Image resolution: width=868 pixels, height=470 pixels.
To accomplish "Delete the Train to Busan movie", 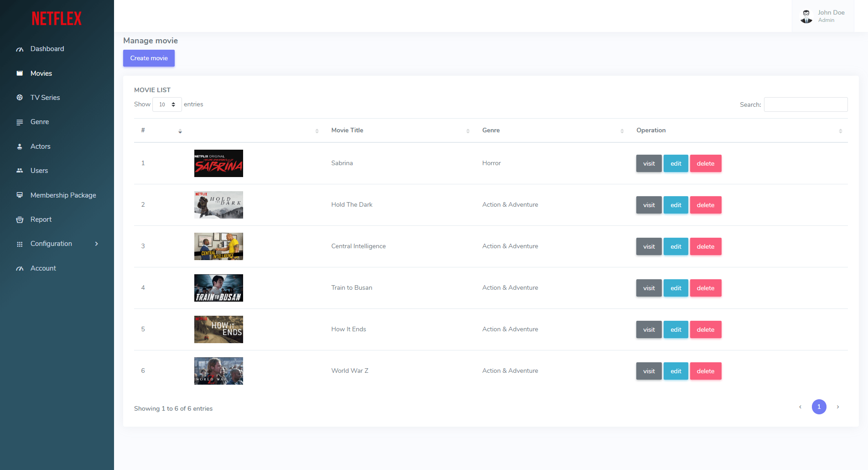I will 706,288.
